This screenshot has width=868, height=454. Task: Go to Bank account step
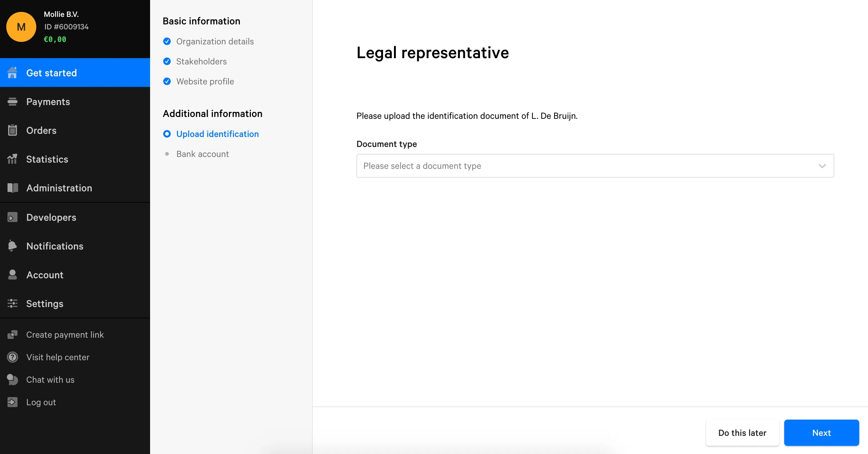click(x=203, y=154)
